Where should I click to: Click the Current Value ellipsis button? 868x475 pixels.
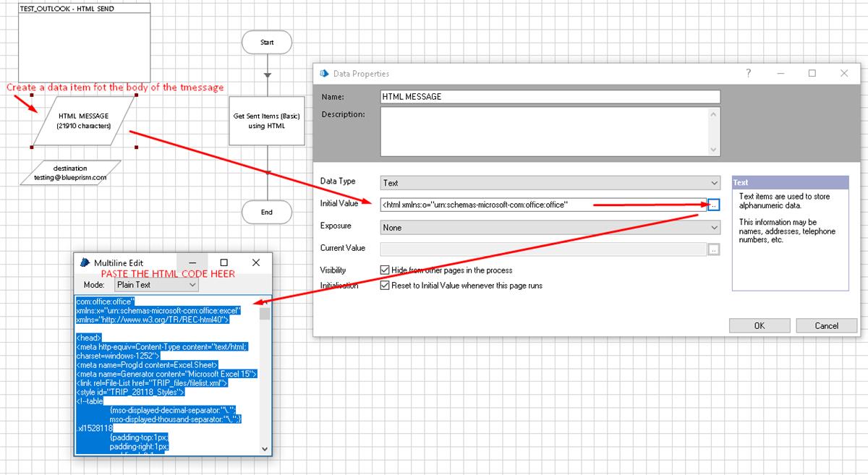point(714,249)
